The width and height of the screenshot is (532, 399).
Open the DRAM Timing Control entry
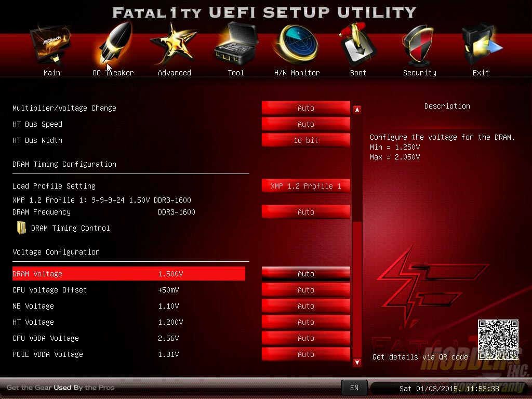[x=70, y=228]
